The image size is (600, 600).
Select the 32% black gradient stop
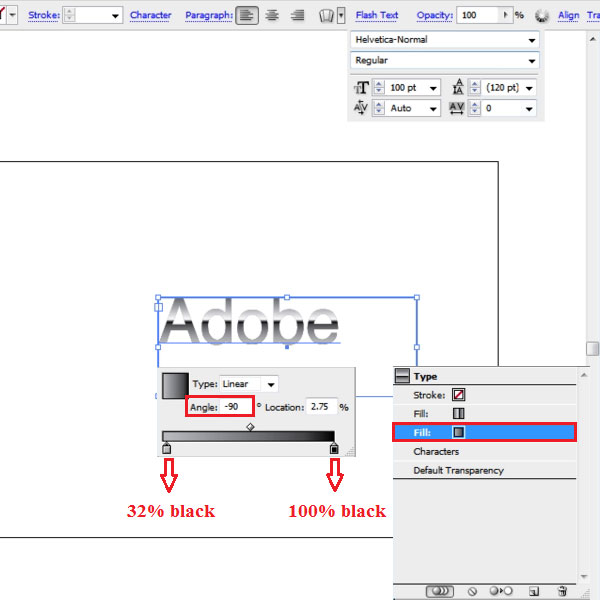[x=166, y=448]
